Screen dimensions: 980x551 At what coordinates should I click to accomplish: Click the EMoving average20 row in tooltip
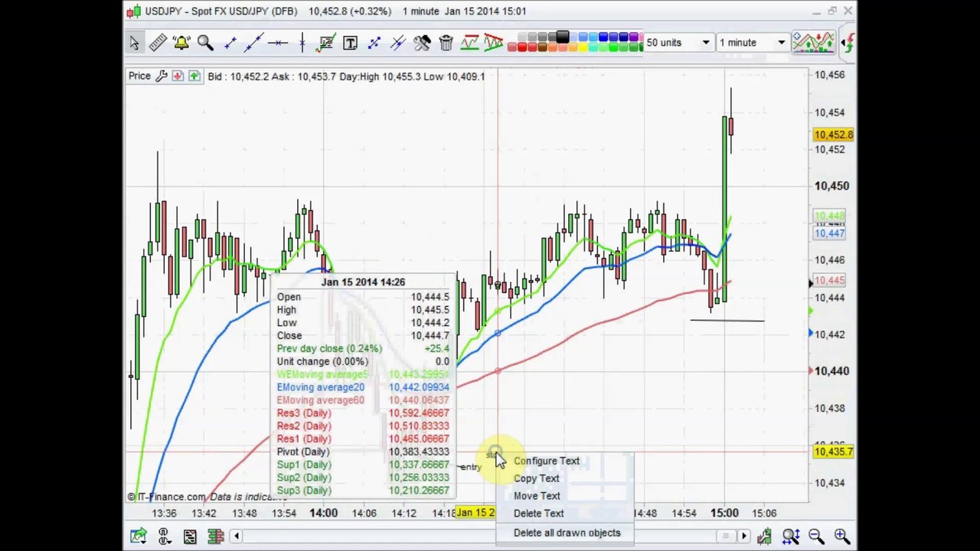pos(363,387)
